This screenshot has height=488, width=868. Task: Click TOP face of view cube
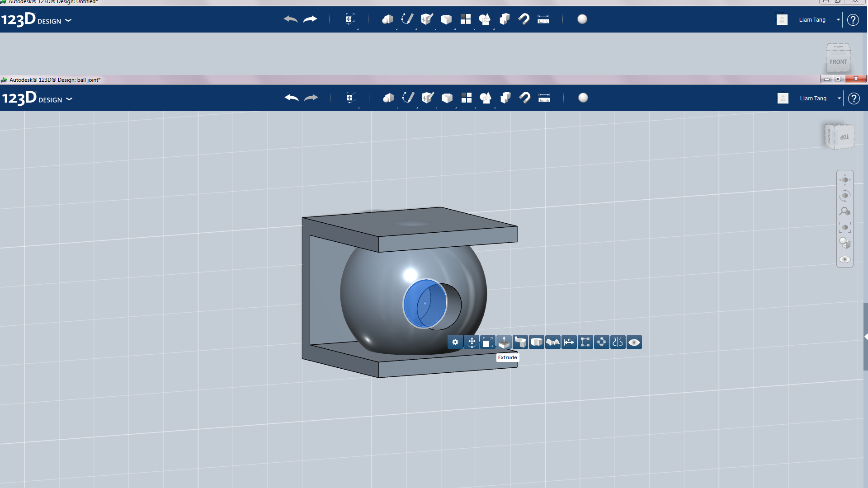click(844, 137)
